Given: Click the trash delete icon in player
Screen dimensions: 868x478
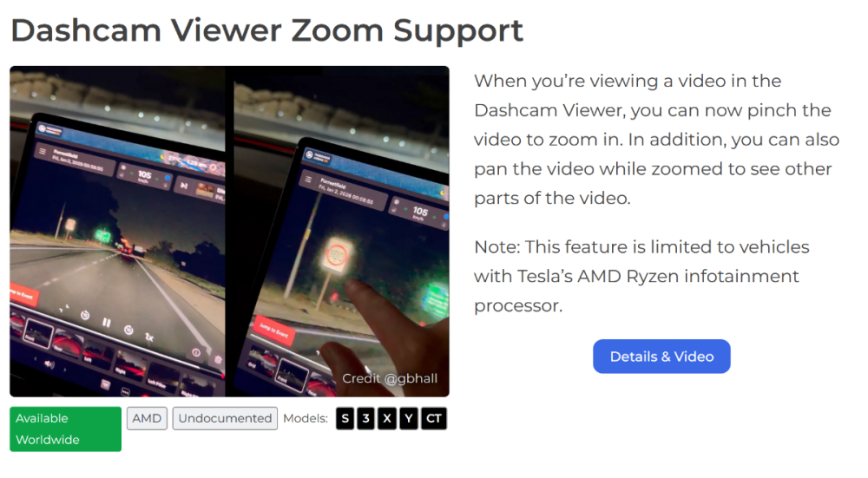Looking at the screenshot, I should (218, 360).
